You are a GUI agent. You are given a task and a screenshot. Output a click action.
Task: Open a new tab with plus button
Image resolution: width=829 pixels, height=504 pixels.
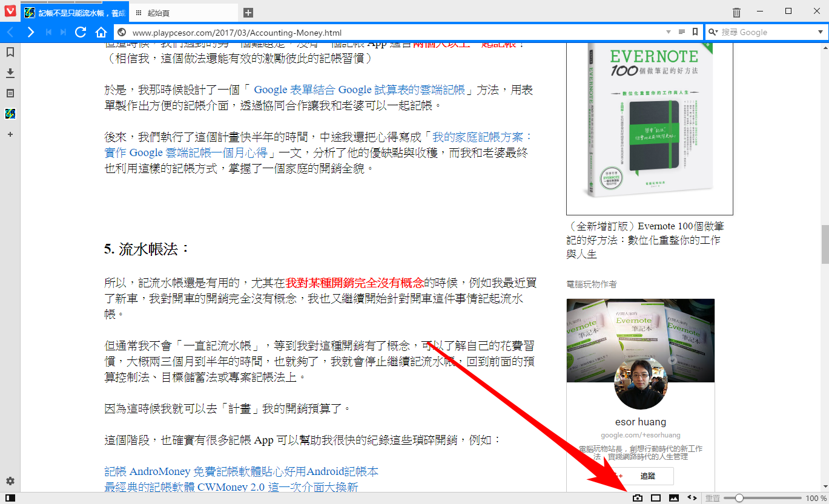click(248, 13)
